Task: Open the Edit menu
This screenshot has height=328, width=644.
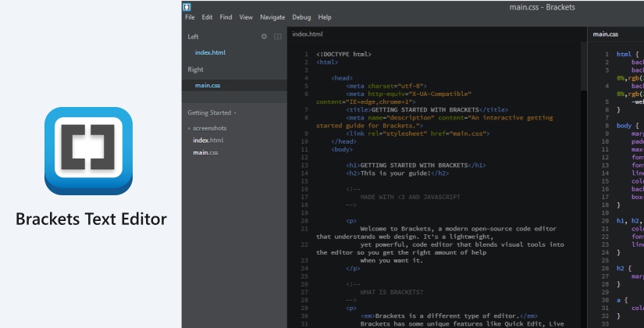Action: click(x=207, y=17)
